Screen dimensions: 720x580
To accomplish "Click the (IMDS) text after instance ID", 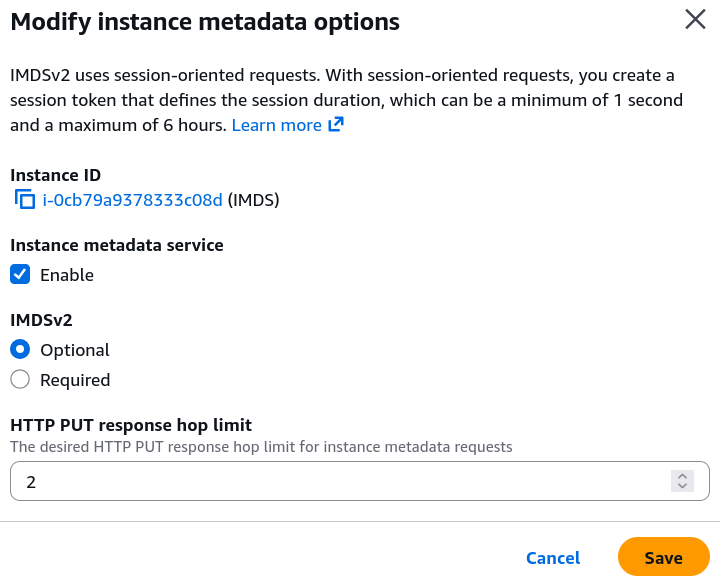I will [x=253, y=200].
